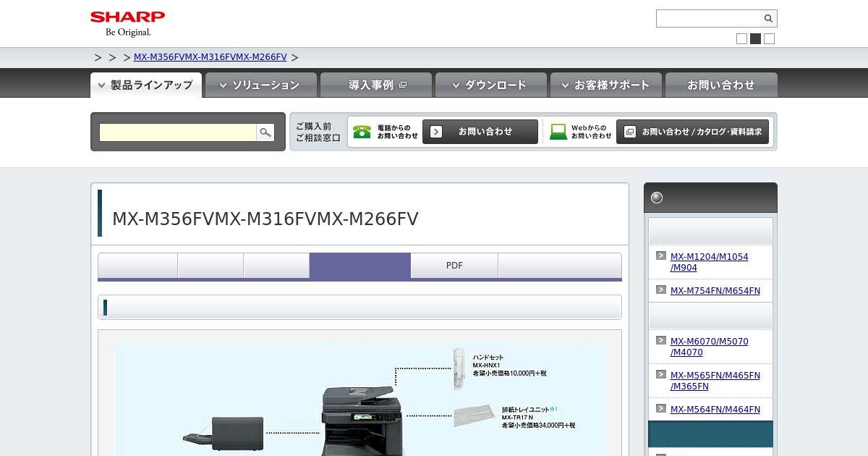This screenshot has height=456, width=868.
Task: Click the arrow icon beside MX-M6070/M5070/M4070
Action: pyautogui.click(x=660, y=340)
